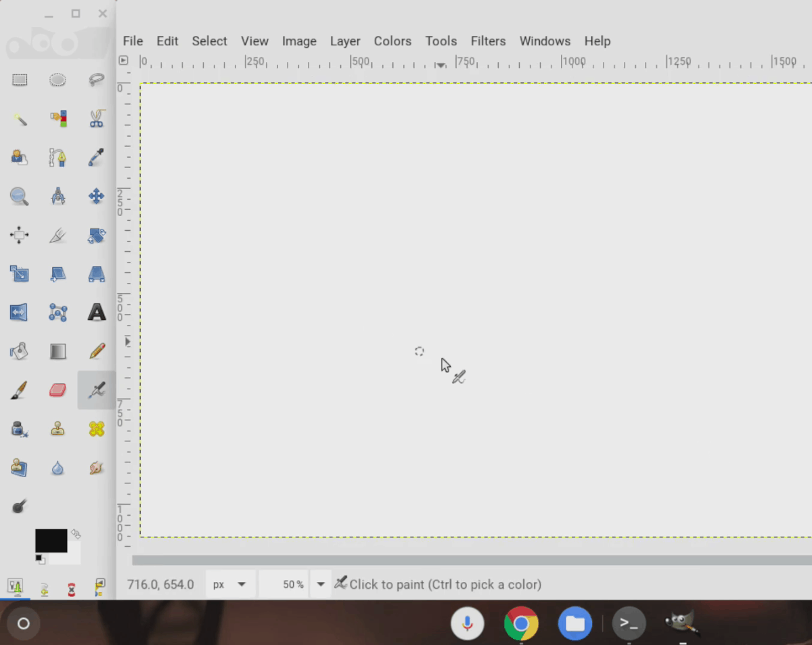Image resolution: width=812 pixels, height=645 pixels.
Task: Open the px unit dropdown
Action: (x=229, y=585)
